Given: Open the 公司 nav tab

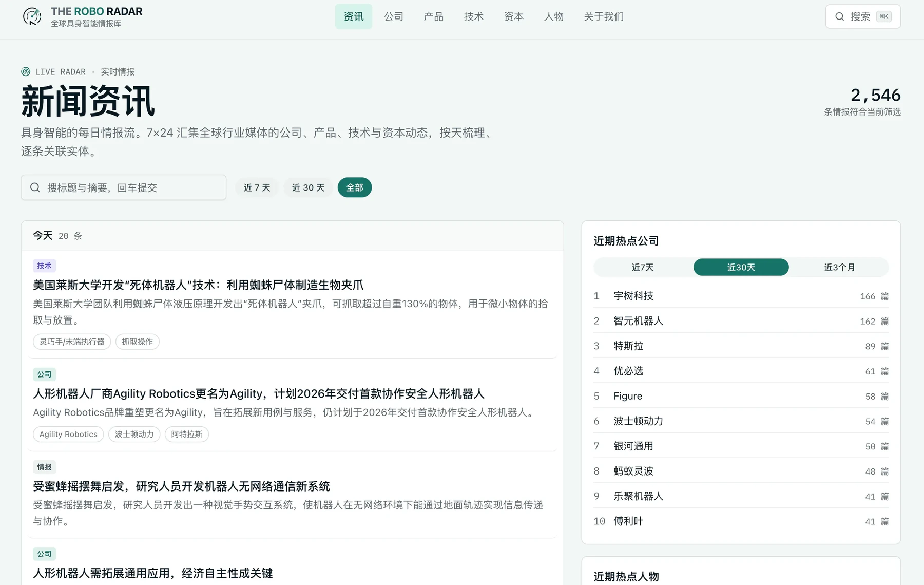Looking at the screenshot, I should coord(394,16).
